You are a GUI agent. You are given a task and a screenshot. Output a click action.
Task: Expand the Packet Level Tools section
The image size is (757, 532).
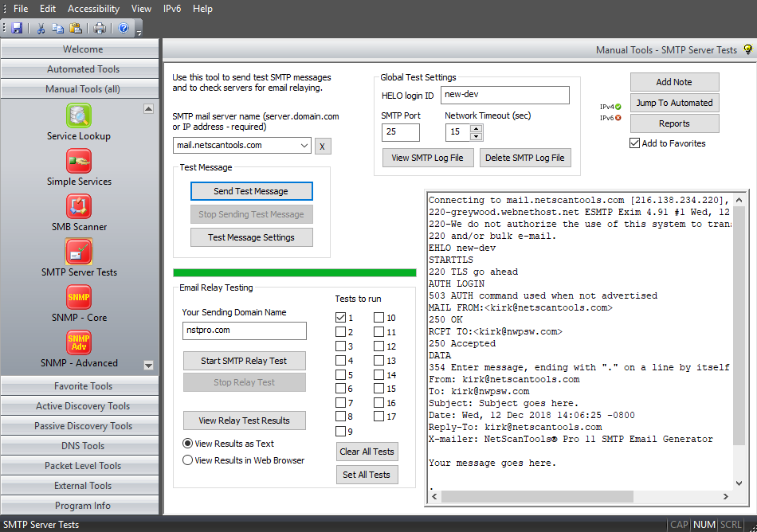pyautogui.click(x=79, y=465)
